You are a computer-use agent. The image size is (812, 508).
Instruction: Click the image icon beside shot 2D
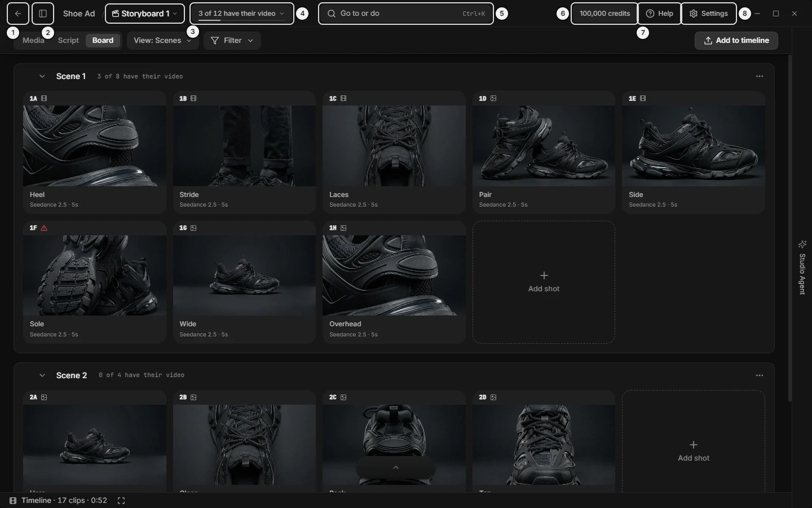(493, 397)
